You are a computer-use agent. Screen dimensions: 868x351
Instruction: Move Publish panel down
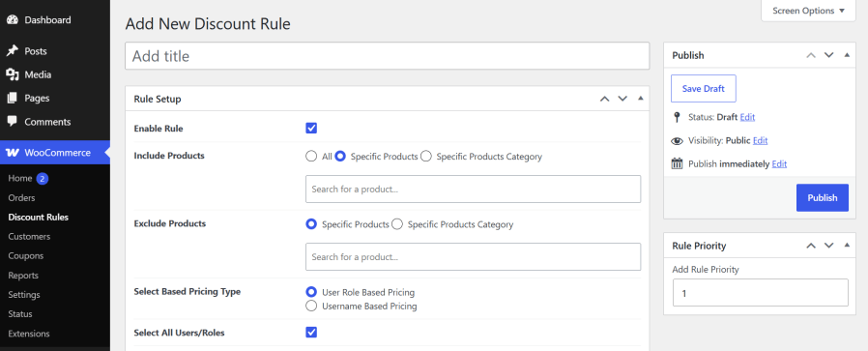(x=828, y=55)
